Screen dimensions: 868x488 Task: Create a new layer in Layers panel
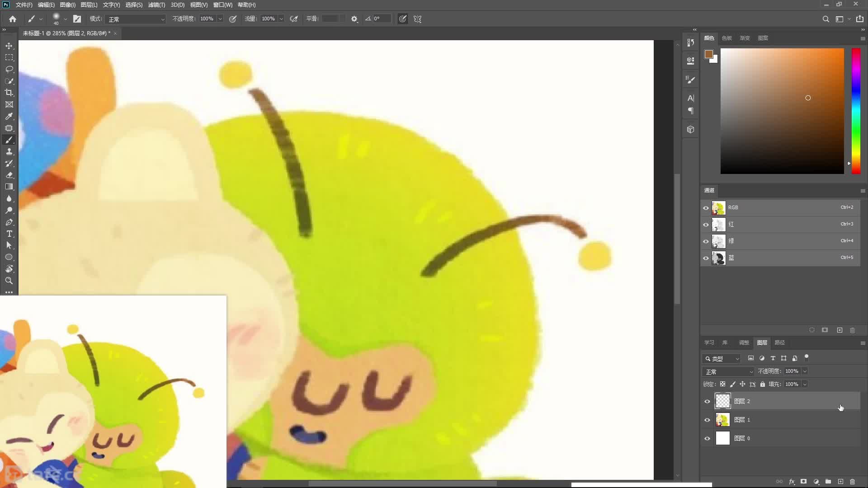[840, 482]
